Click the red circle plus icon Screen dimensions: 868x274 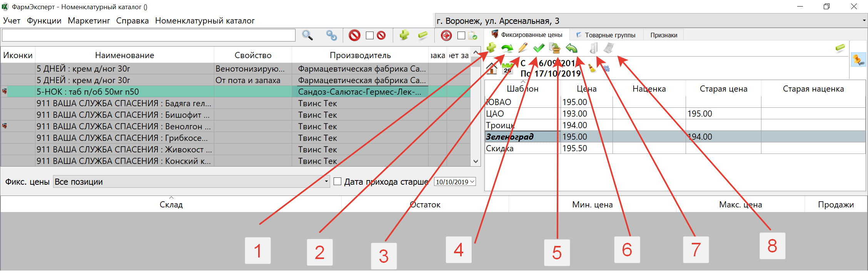(x=446, y=36)
